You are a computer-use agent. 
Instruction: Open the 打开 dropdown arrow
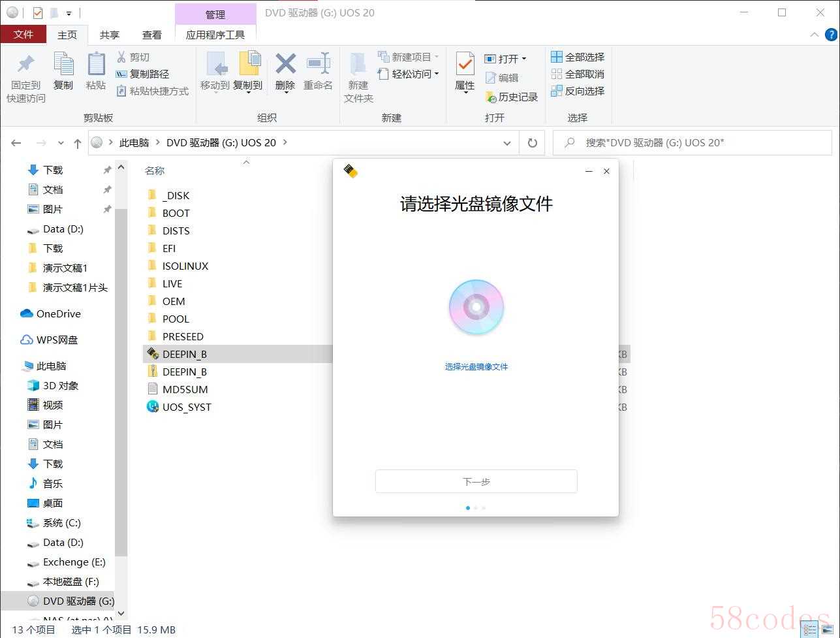523,59
